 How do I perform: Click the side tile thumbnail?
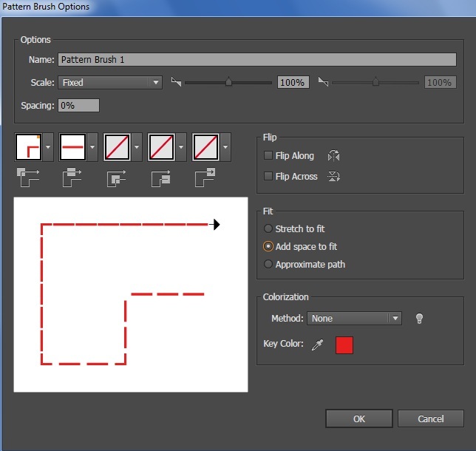pyautogui.click(x=73, y=147)
